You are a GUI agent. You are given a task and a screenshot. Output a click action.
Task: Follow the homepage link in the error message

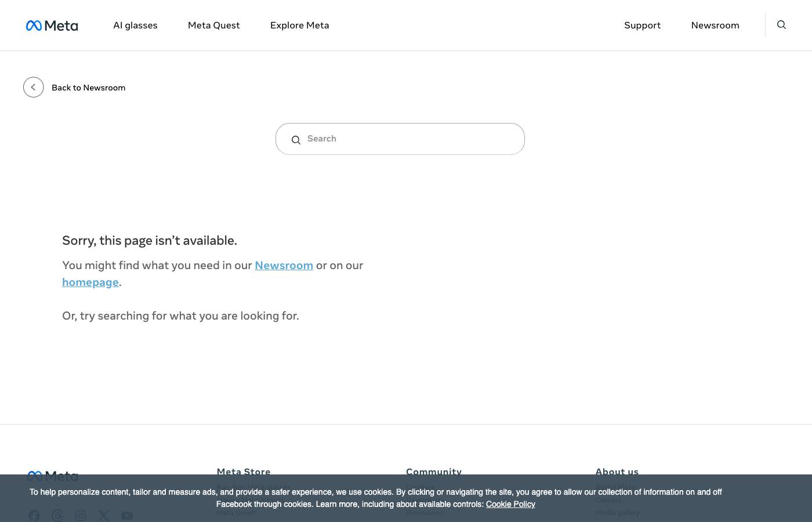pos(90,282)
